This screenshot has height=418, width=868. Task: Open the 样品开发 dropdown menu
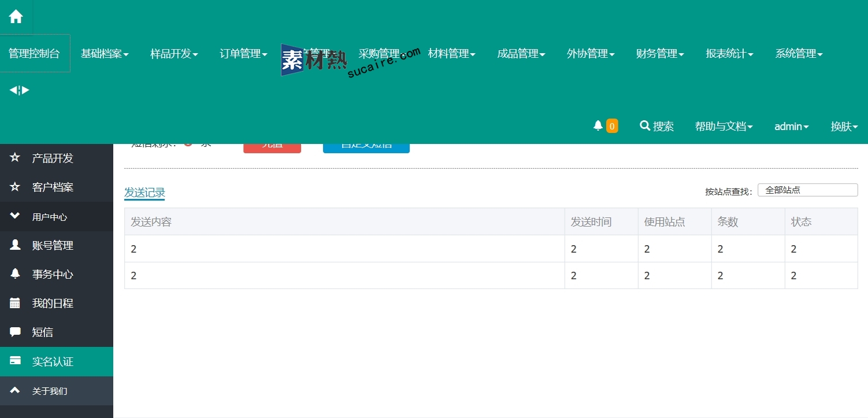pyautogui.click(x=174, y=54)
